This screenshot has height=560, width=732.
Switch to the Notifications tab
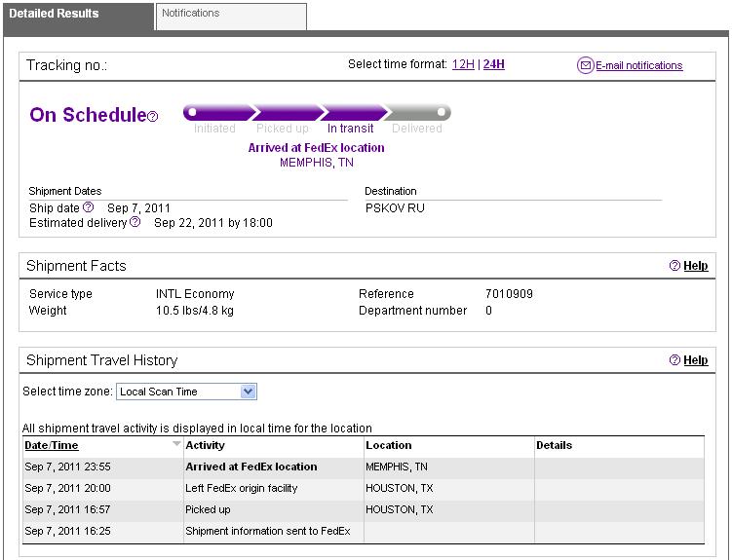[230, 15]
